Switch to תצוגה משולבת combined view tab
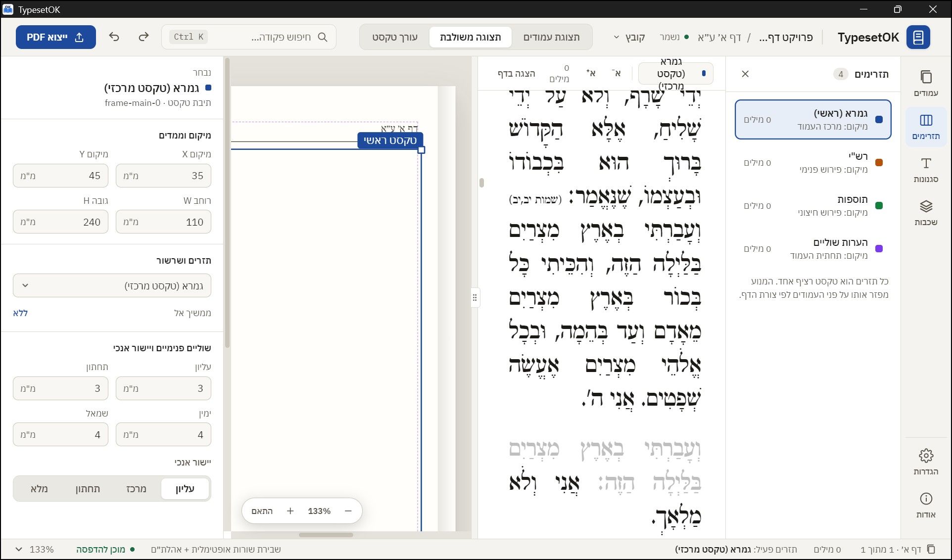Image resolution: width=952 pixels, height=560 pixels. click(x=470, y=37)
